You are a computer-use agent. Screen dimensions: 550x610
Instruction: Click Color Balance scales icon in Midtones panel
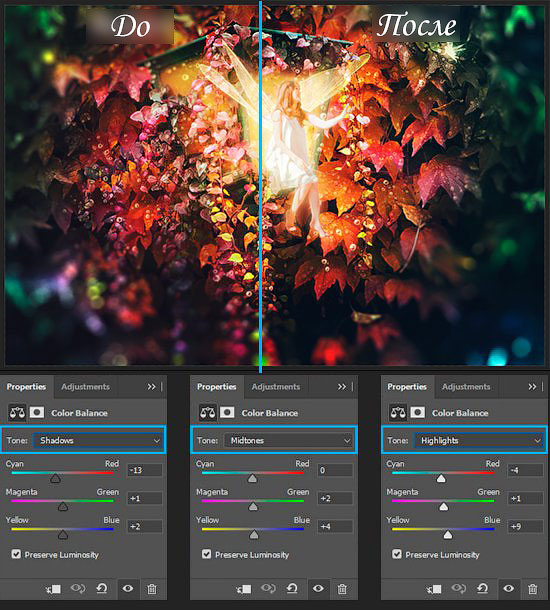207,412
